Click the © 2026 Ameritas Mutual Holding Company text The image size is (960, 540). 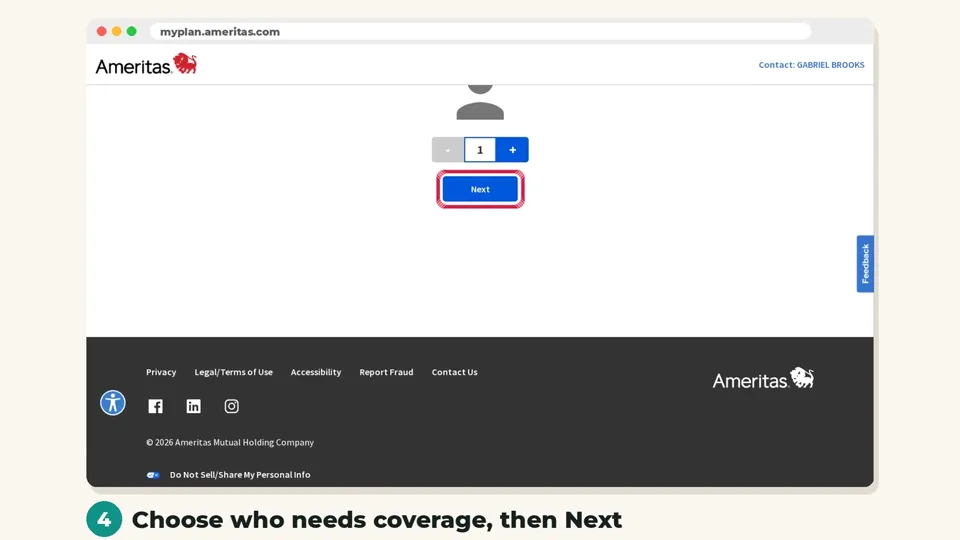(230, 443)
